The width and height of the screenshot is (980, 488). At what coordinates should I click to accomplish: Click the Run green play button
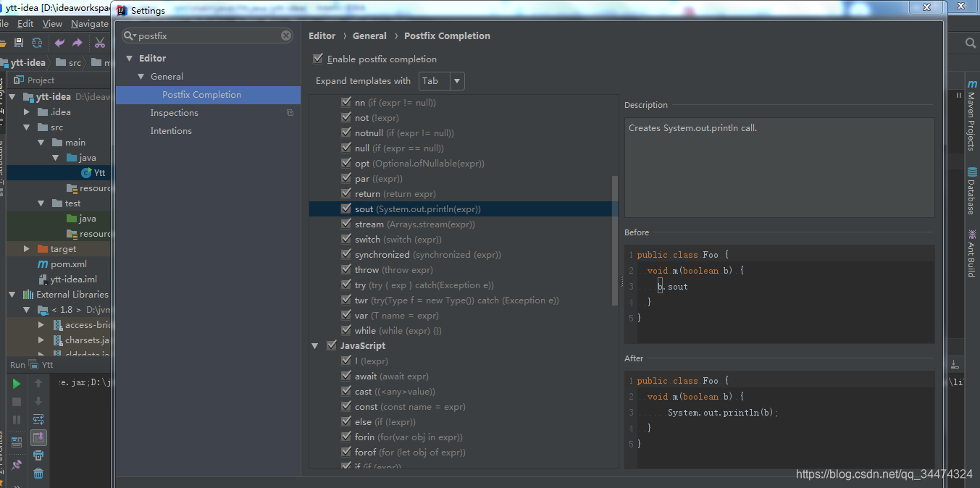point(17,384)
